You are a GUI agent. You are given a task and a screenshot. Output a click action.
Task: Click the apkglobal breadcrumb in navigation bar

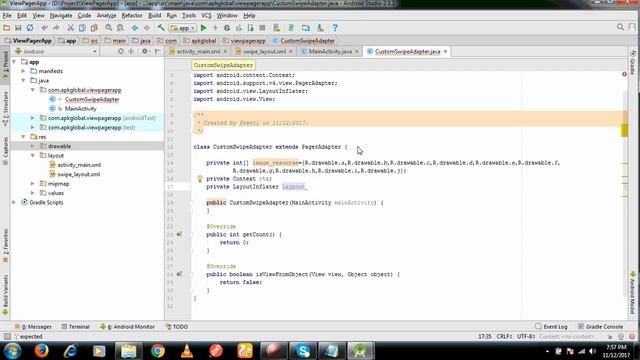pyautogui.click(x=200, y=41)
